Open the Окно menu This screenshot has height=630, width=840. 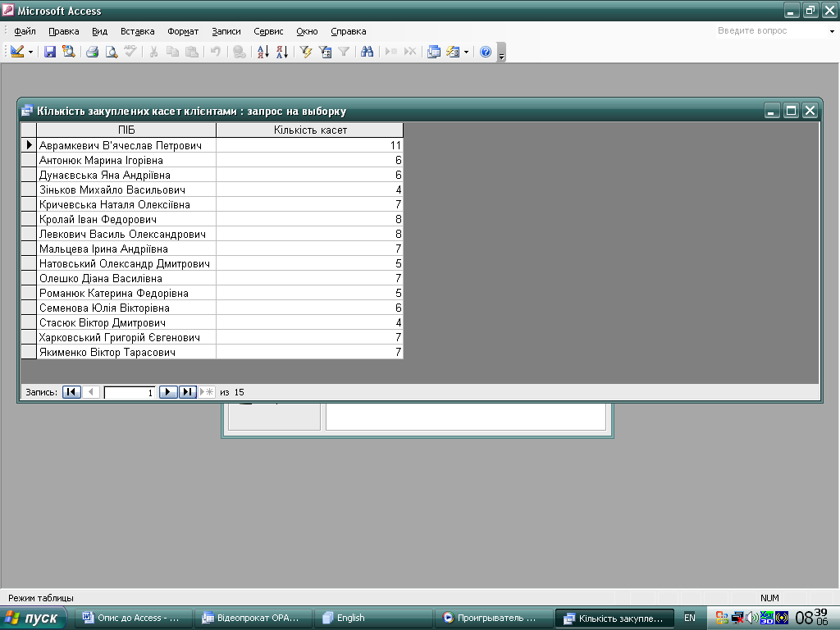click(x=307, y=31)
